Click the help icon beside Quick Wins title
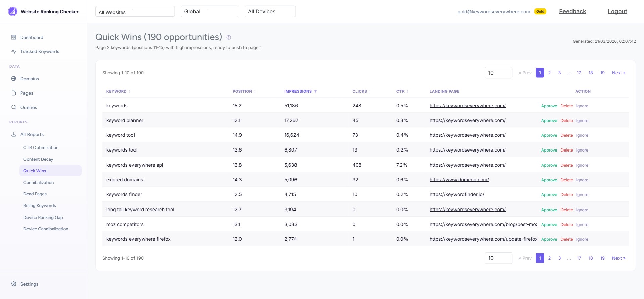The height and width of the screenshot is (299, 644). pos(229,37)
